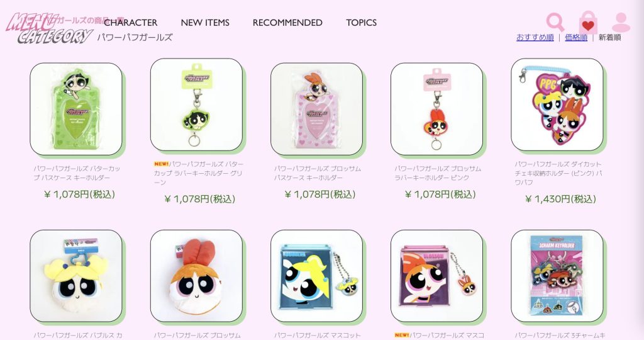Open the green Buttercup pass case thumbnail
644x340 pixels.
(x=76, y=109)
